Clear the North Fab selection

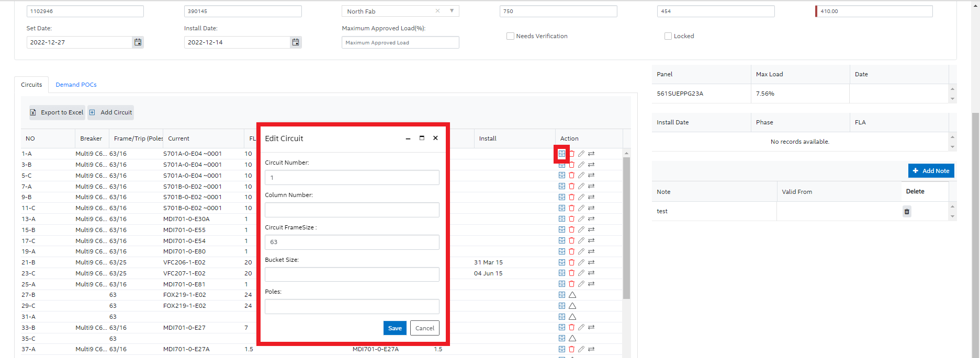coord(437,11)
